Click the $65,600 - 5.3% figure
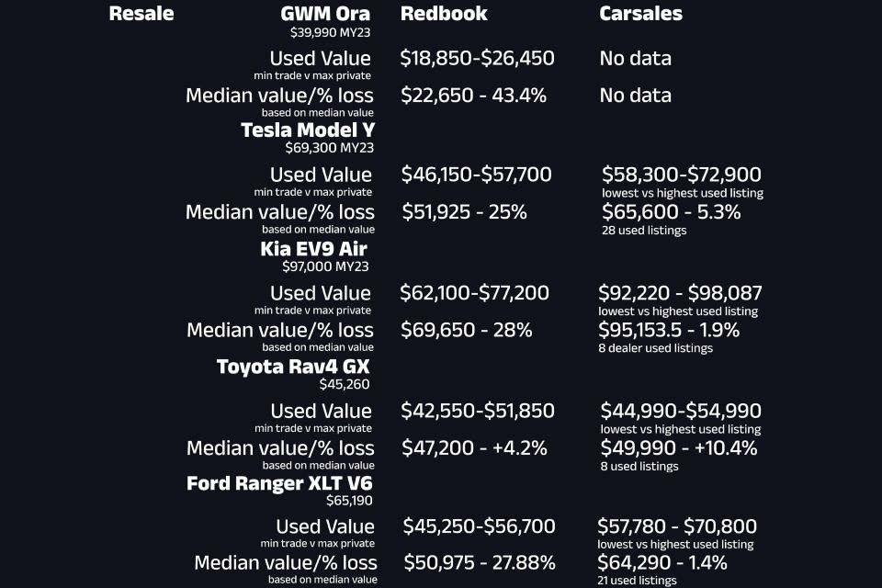 [x=671, y=212]
